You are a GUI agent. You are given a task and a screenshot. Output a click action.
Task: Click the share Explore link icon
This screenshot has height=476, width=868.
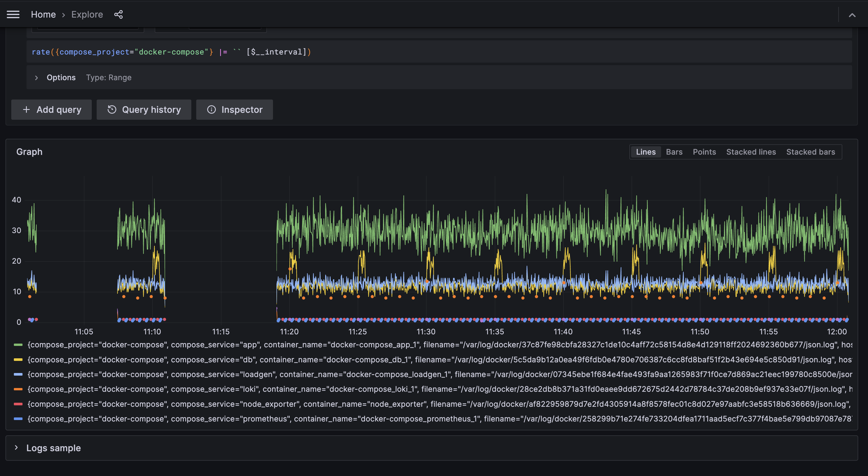coord(118,14)
